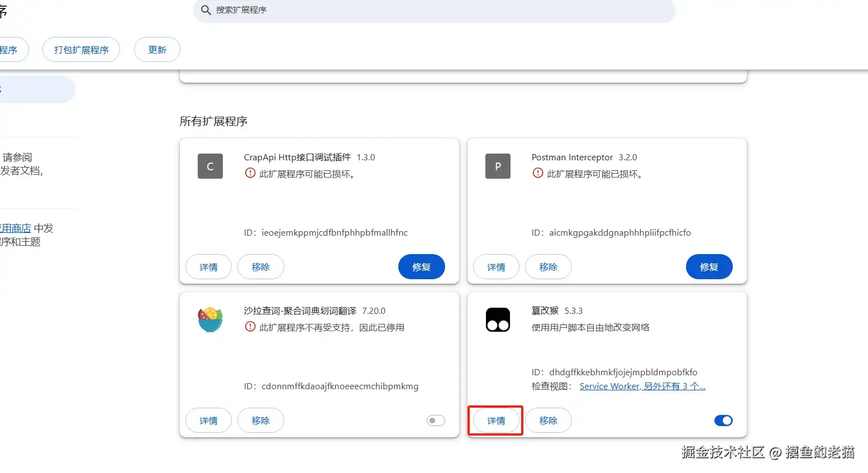
Task: Disable the 篡改猴 extension toggle
Action: (723, 421)
